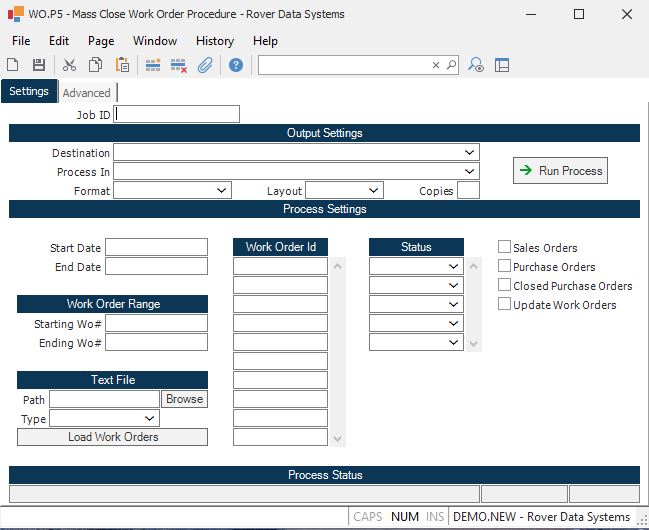Screen dimensions: 649x530
Task: Click the Paste clipboard icon
Action: point(122,65)
